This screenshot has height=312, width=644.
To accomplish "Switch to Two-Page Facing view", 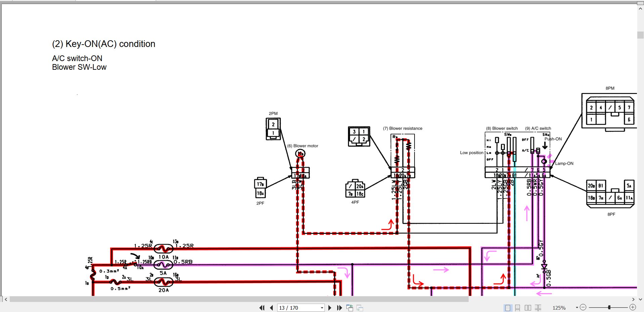I will pyautogui.click(x=528, y=307).
